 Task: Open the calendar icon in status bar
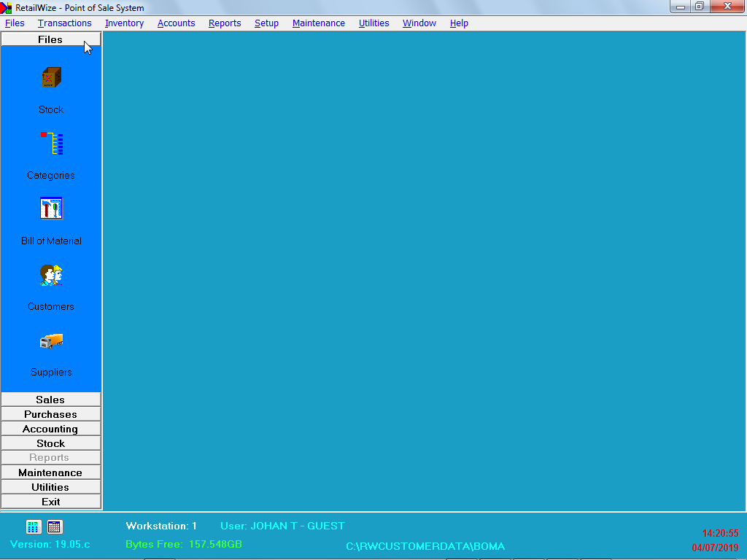(55, 526)
